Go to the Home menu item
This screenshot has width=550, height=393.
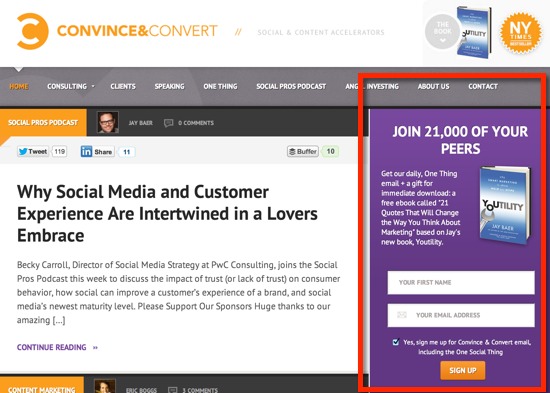point(19,86)
